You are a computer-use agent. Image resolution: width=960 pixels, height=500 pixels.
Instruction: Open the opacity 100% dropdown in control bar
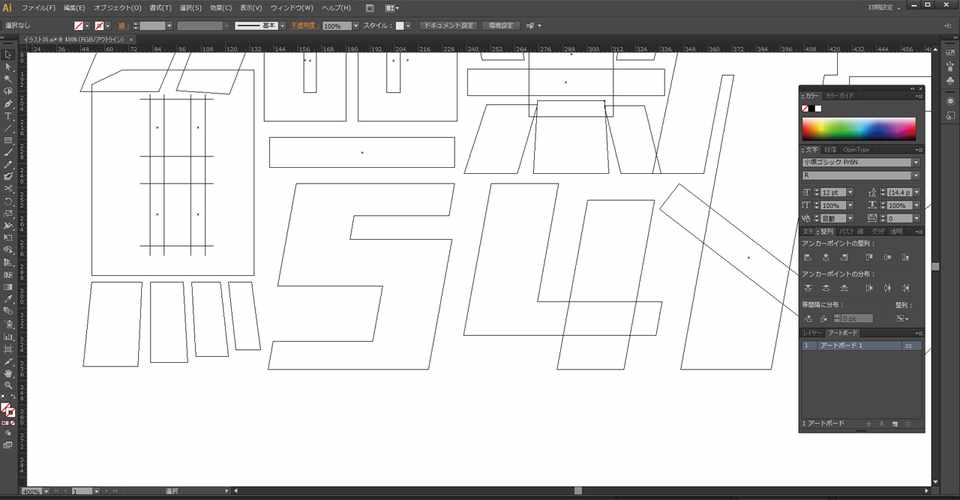click(x=356, y=26)
